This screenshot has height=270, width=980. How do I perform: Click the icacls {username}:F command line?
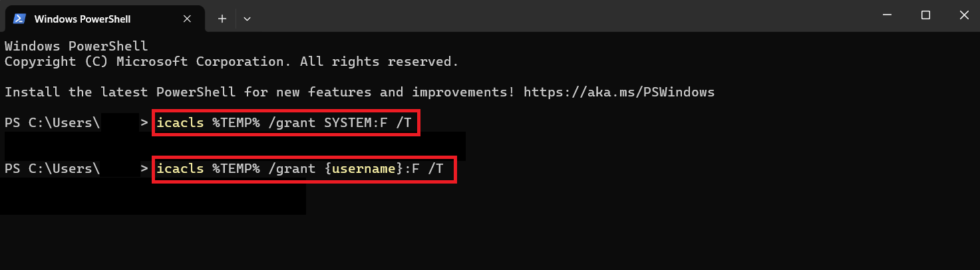(x=305, y=169)
